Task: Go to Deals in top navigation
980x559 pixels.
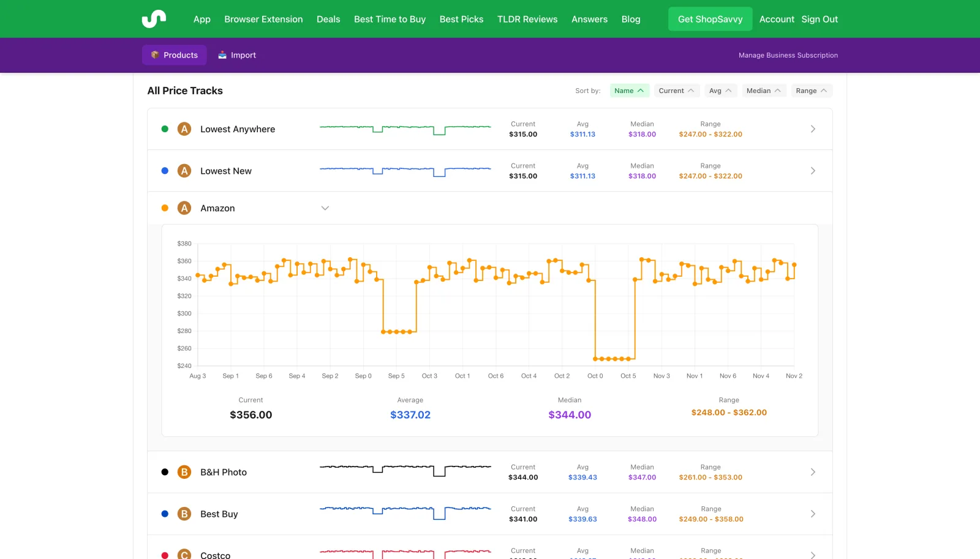Action: pyautogui.click(x=328, y=19)
